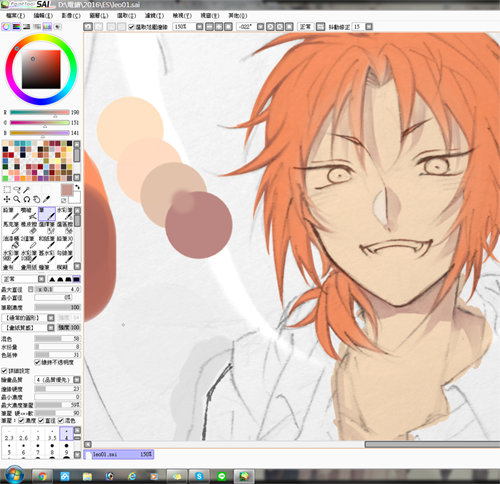
Task: Open the stabilizer value 15 dropdown
Action: click(369, 27)
